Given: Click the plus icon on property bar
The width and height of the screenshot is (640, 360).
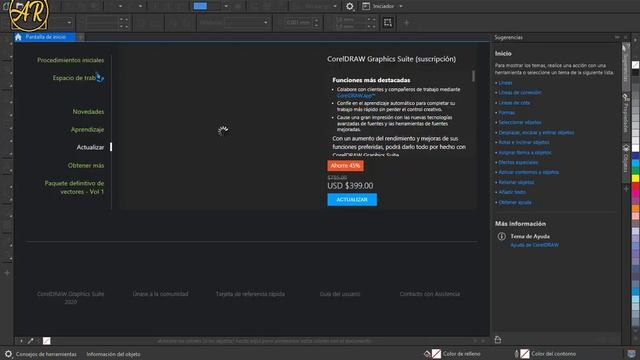Looking at the screenshot, I should (x=407, y=23).
